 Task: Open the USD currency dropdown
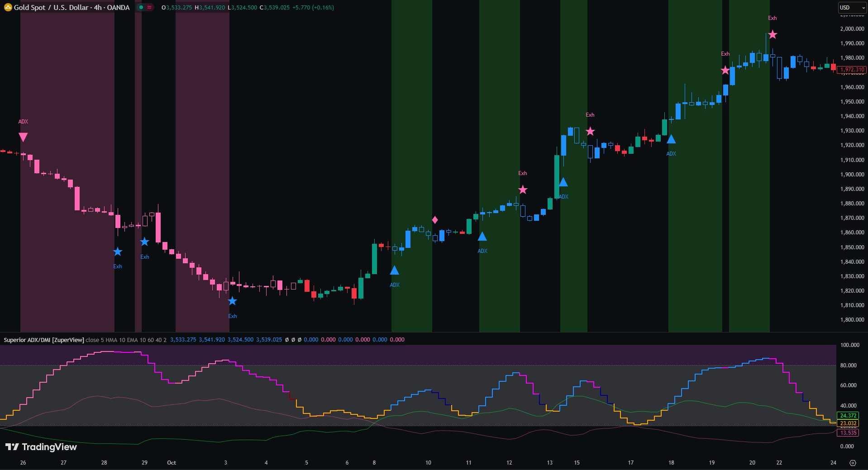(x=852, y=8)
